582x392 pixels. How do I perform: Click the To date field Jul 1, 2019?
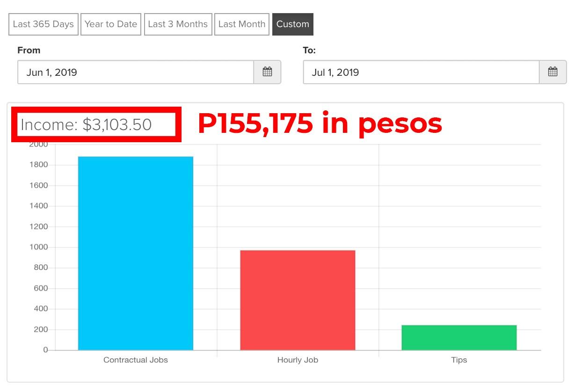(x=421, y=72)
